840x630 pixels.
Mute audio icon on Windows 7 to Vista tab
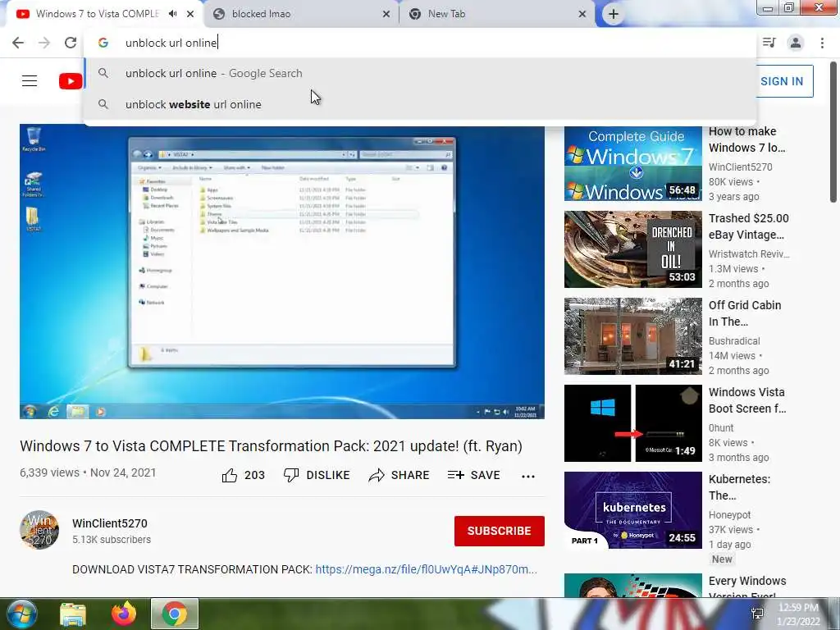click(x=172, y=14)
